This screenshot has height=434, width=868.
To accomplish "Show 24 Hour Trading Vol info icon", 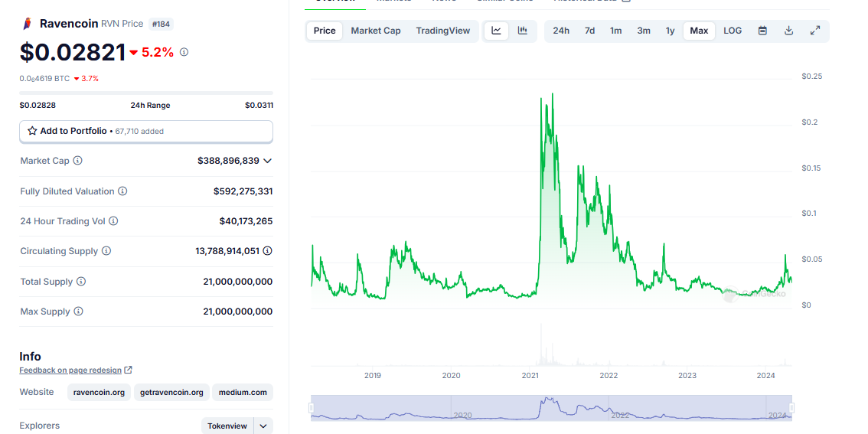I will (x=113, y=221).
